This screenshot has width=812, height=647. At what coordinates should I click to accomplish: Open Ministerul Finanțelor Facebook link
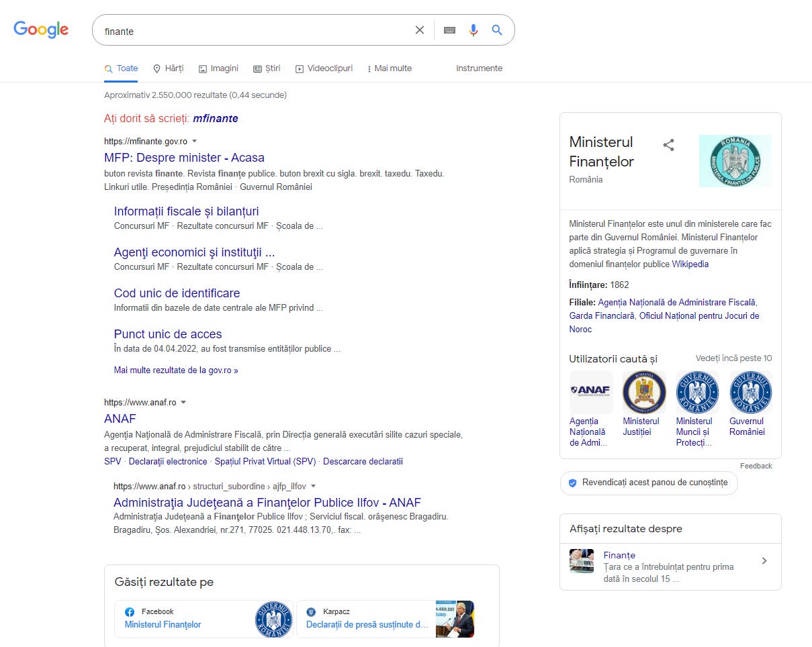[x=163, y=625]
